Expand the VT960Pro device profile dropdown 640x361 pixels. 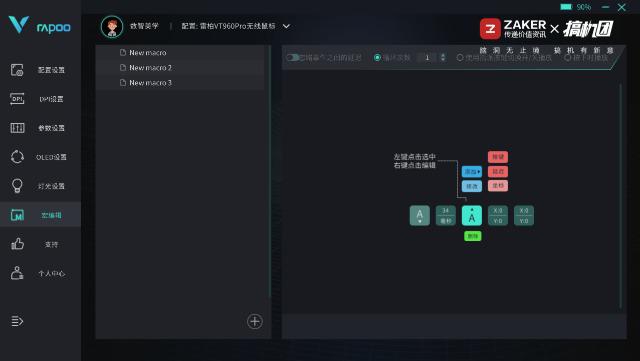pos(286,26)
